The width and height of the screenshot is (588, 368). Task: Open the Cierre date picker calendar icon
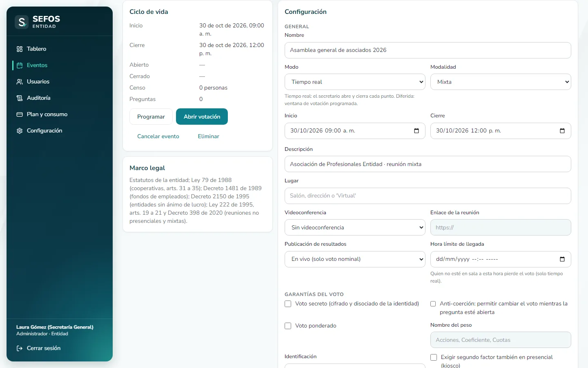(562, 131)
